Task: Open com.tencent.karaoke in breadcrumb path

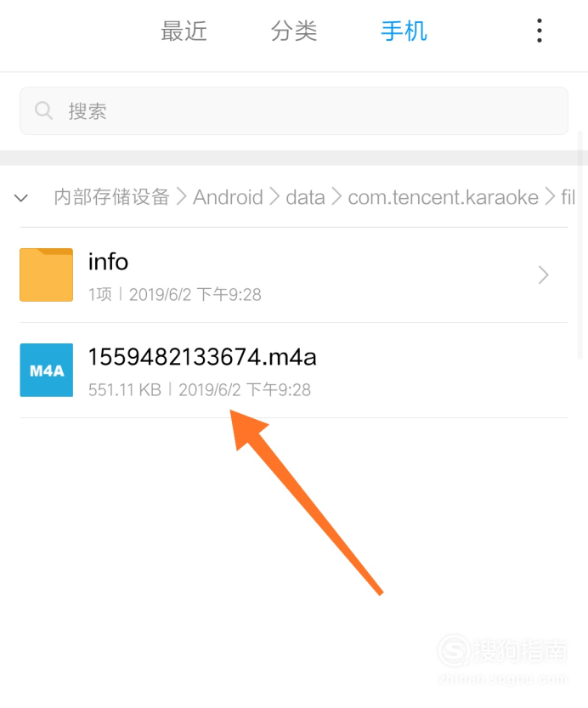Action: click(x=444, y=197)
